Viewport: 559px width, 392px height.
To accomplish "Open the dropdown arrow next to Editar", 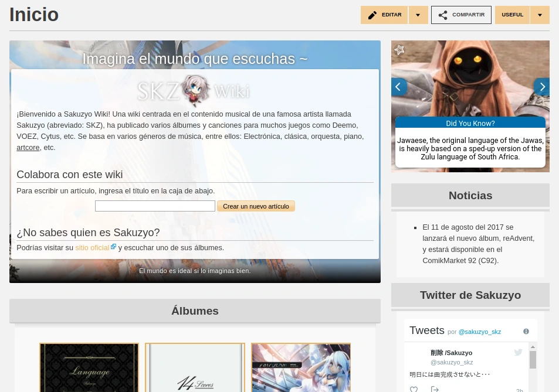I will 418,15.
